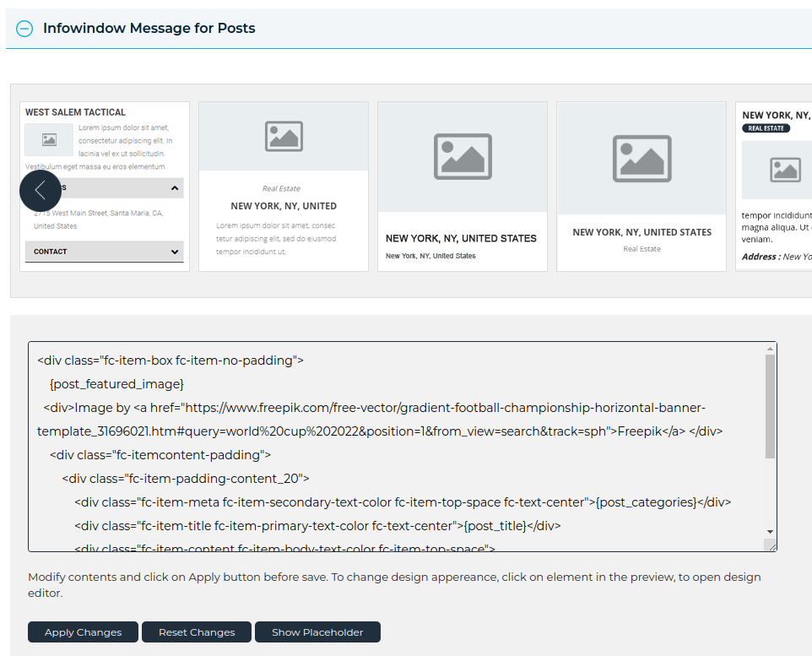This screenshot has width=812, height=656.
Task: Click the REAL ESTATE category badge
Action: tap(765, 127)
